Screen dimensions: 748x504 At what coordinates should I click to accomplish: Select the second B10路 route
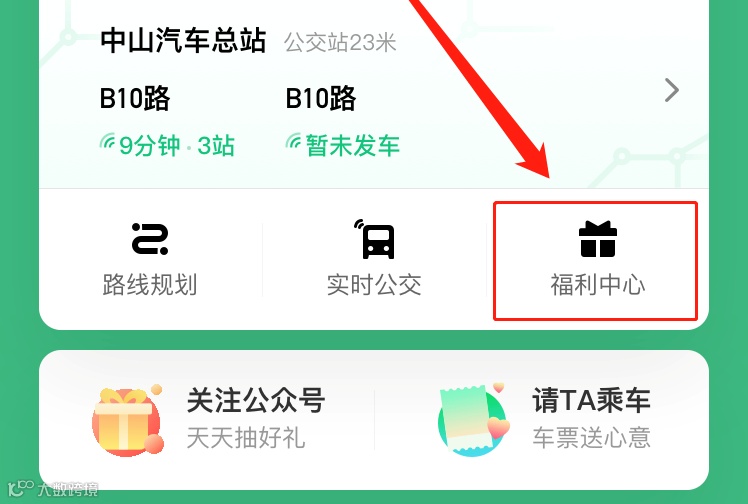pyautogui.click(x=321, y=98)
